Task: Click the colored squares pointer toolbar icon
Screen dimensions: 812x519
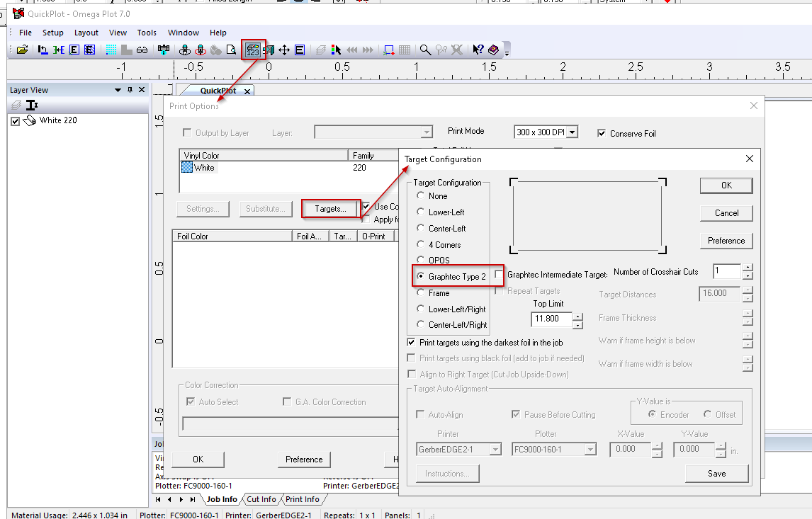Action: point(336,50)
